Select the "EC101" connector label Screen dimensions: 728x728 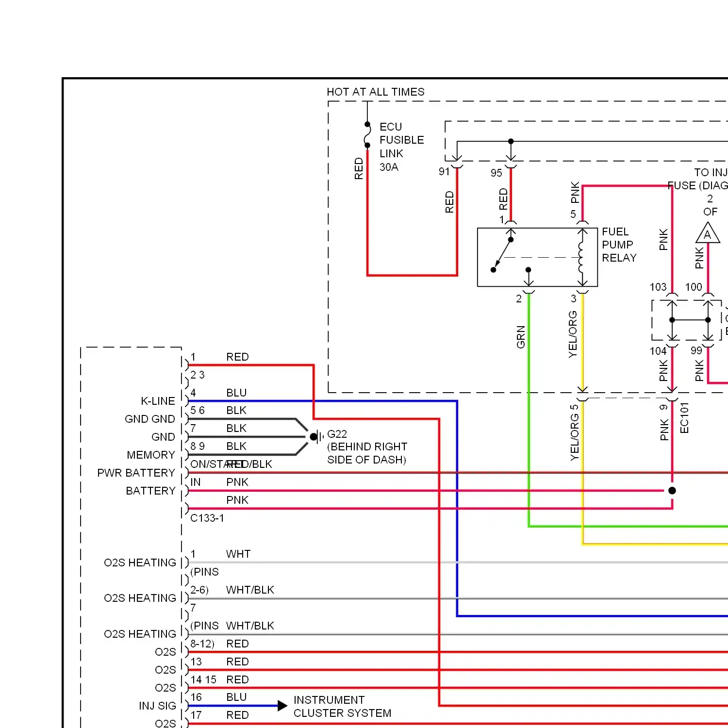(684, 418)
